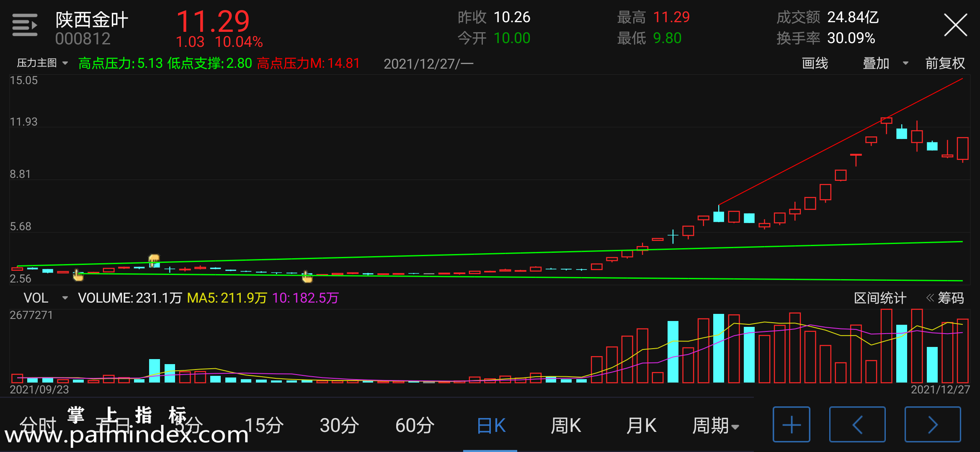The height and width of the screenshot is (452, 980).
Task: Click 昨收 value 10.26
Action: 512,17
